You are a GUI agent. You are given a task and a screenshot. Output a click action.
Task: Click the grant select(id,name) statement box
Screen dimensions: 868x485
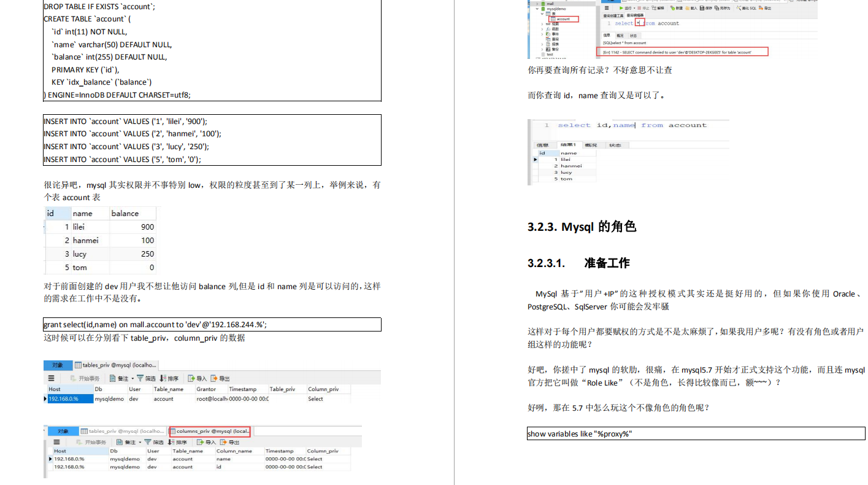tap(212, 324)
